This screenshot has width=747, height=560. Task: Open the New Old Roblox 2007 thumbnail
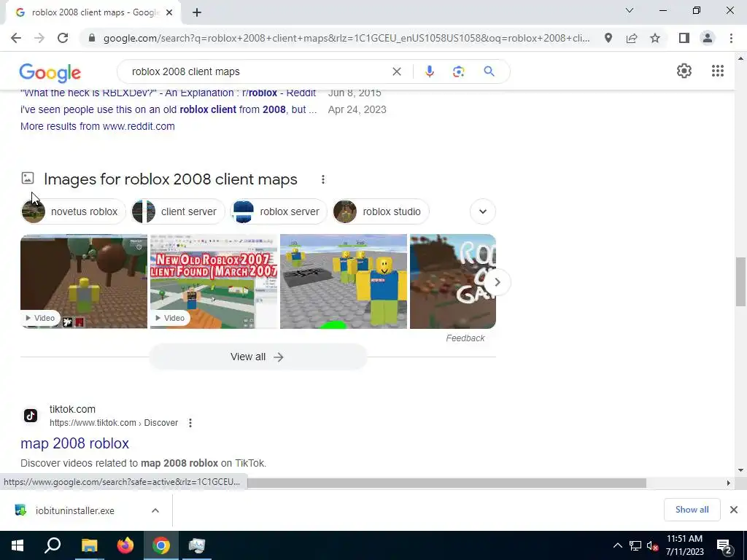pos(214,281)
